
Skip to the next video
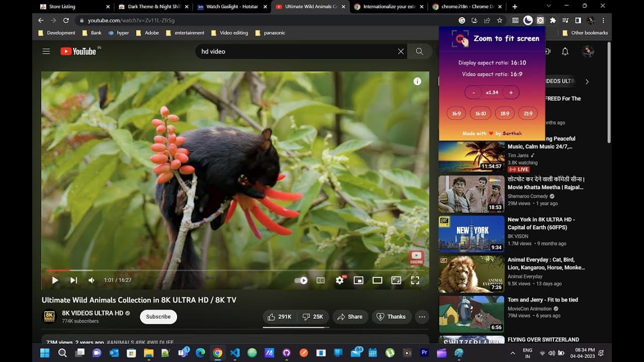73,280
